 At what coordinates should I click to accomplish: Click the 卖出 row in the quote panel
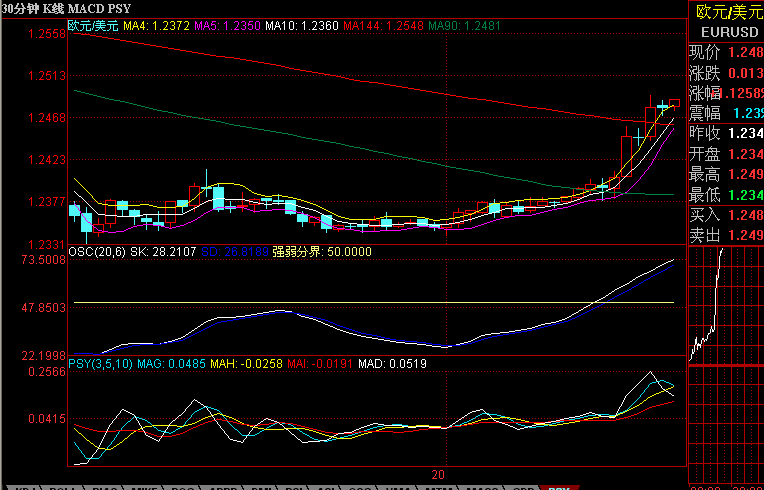[726, 235]
